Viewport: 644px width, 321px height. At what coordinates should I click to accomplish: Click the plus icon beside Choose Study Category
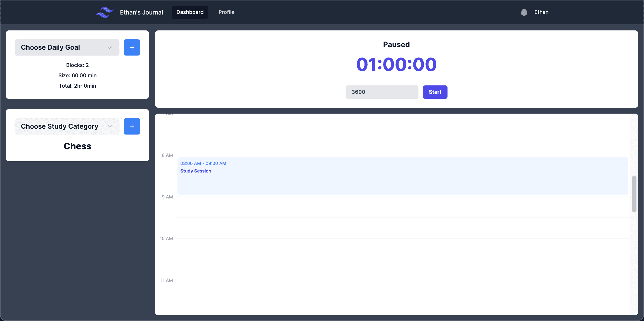click(132, 126)
